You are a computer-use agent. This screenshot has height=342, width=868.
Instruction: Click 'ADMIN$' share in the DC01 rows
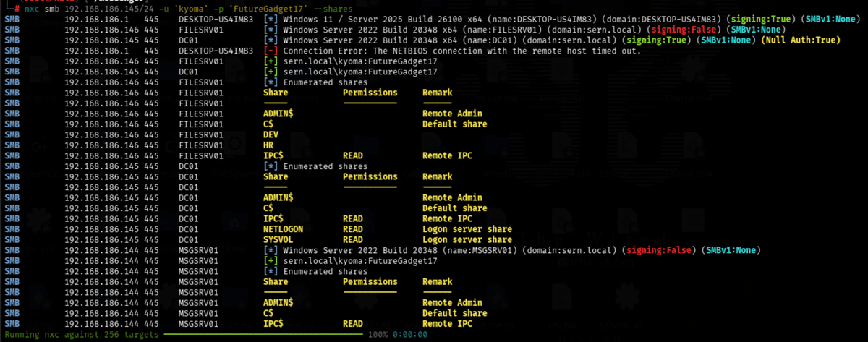click(x=278, y=197)
